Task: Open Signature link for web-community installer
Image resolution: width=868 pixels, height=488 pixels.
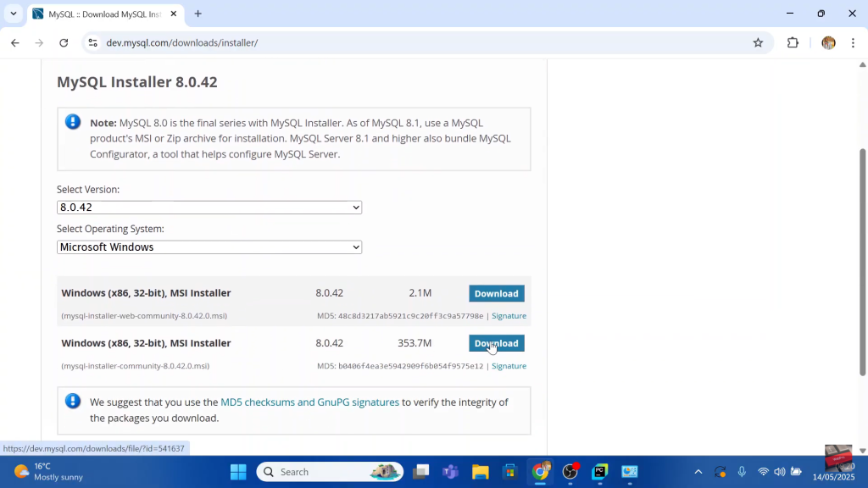Action: [x=509, y=316]
